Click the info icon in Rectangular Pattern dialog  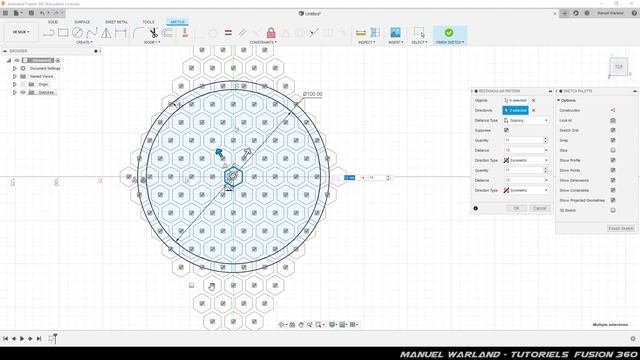(x=476, y=208)
